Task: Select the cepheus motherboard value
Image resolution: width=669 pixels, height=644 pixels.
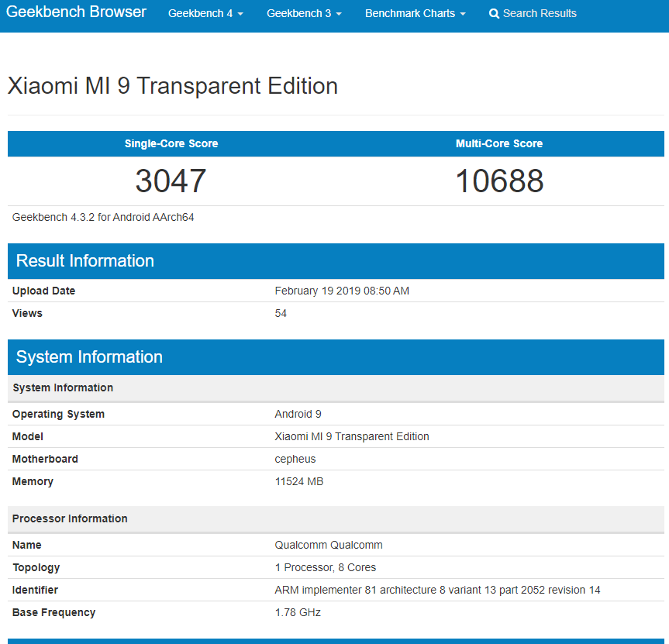Action: pos(295,460)
